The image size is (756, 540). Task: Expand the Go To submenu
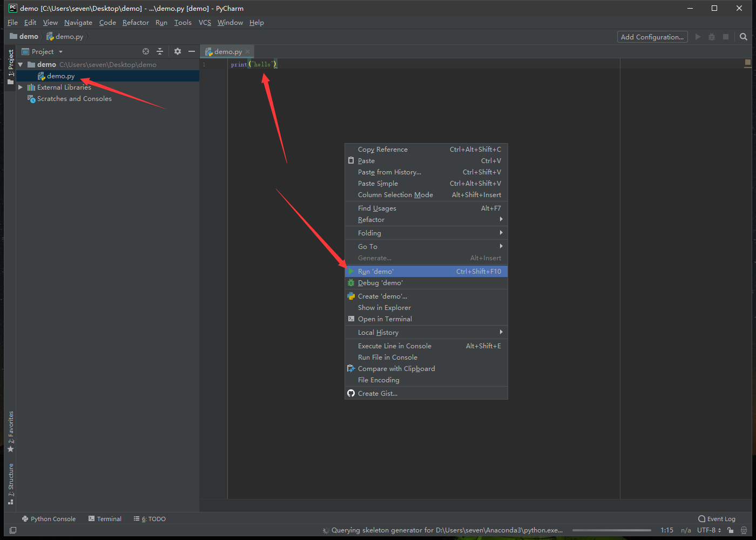426,247
